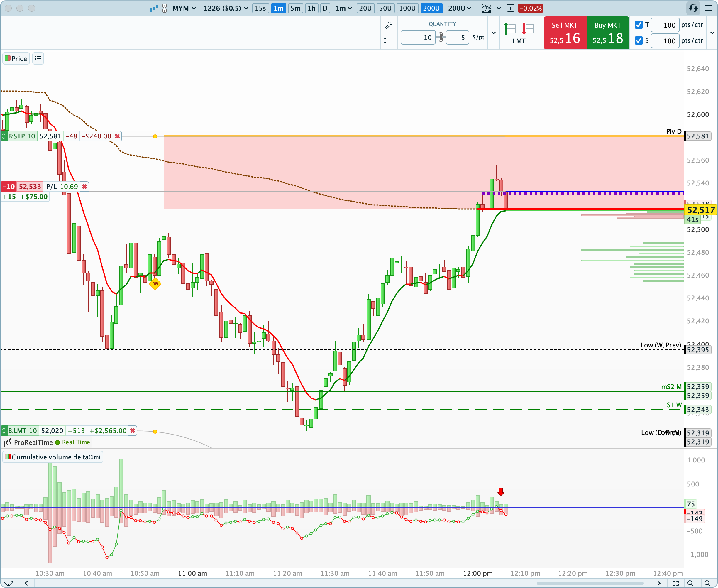Cancel the B:LMT 52,020 order
The height and width of the screenshot is (588, 718).
point(133,431)
